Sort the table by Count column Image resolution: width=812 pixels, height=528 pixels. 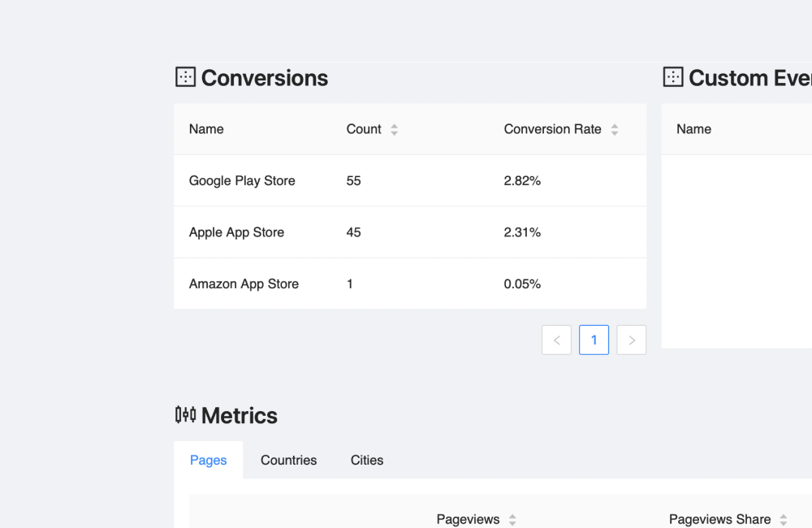(394, 129)
